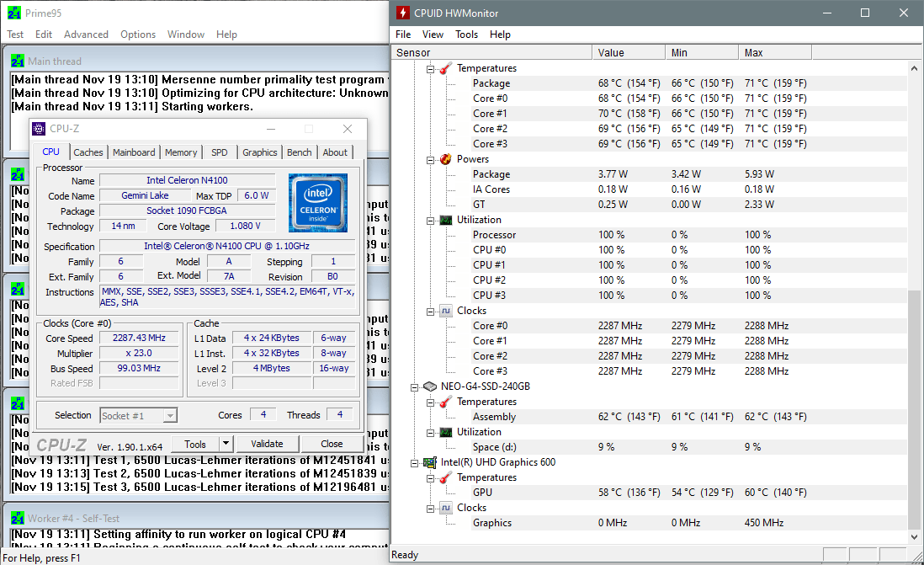This screenshot has width=924, height=565.
Task: Click the Close button in CPU-Z
Action: 332,444
